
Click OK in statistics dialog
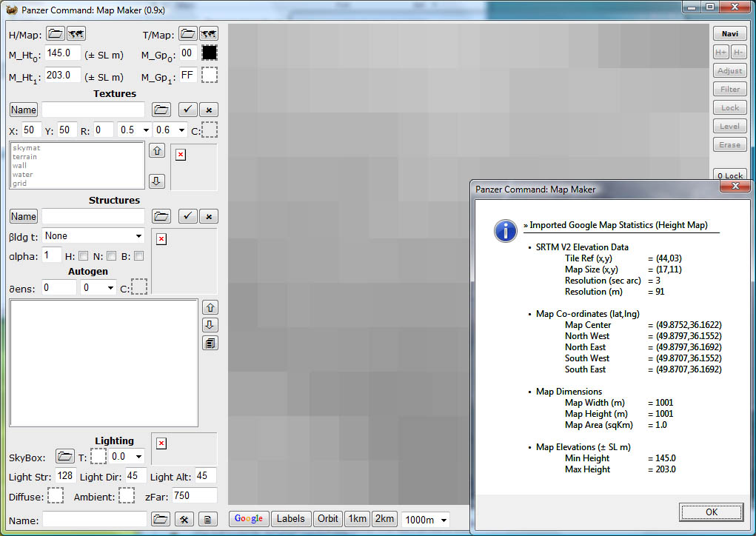tap(711, 512)
